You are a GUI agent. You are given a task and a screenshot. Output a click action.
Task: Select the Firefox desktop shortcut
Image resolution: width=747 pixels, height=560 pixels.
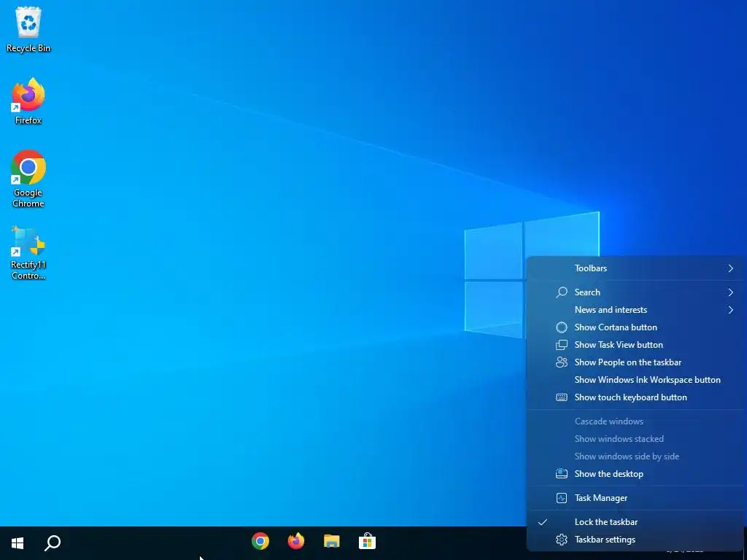point(28,101)
